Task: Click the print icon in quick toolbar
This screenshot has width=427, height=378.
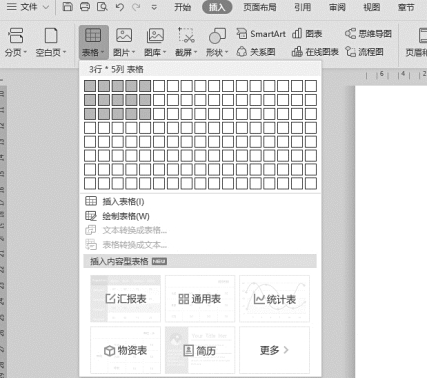Action: (85, 6)
